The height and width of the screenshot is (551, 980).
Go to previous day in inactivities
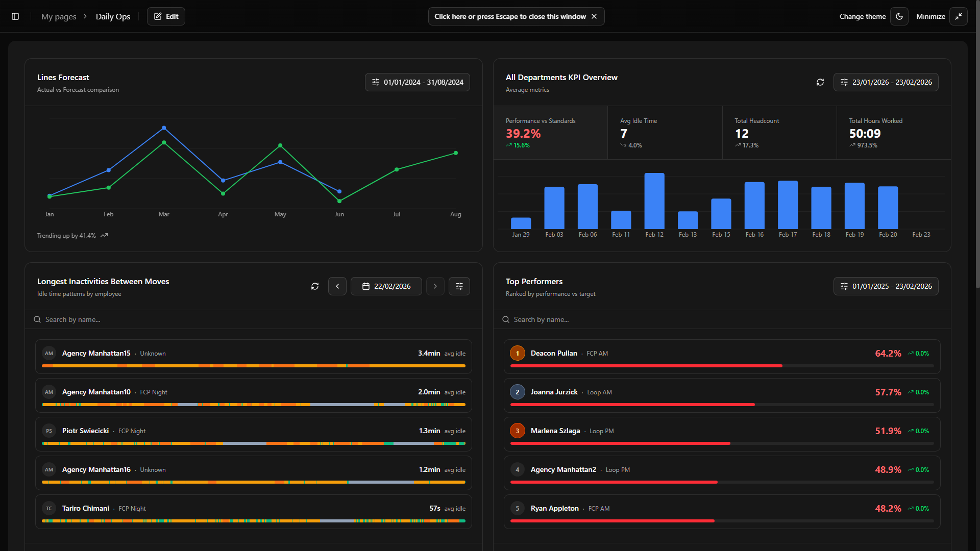point(337,286)
